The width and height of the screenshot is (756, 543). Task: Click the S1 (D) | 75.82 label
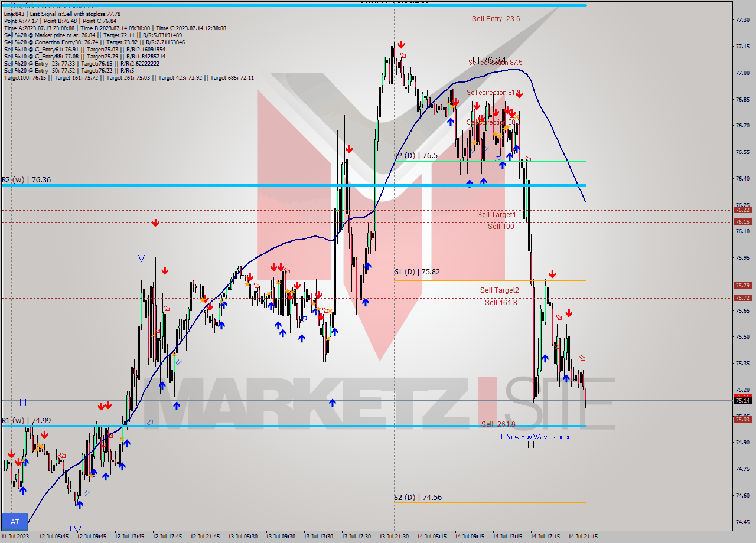[417, 272]
